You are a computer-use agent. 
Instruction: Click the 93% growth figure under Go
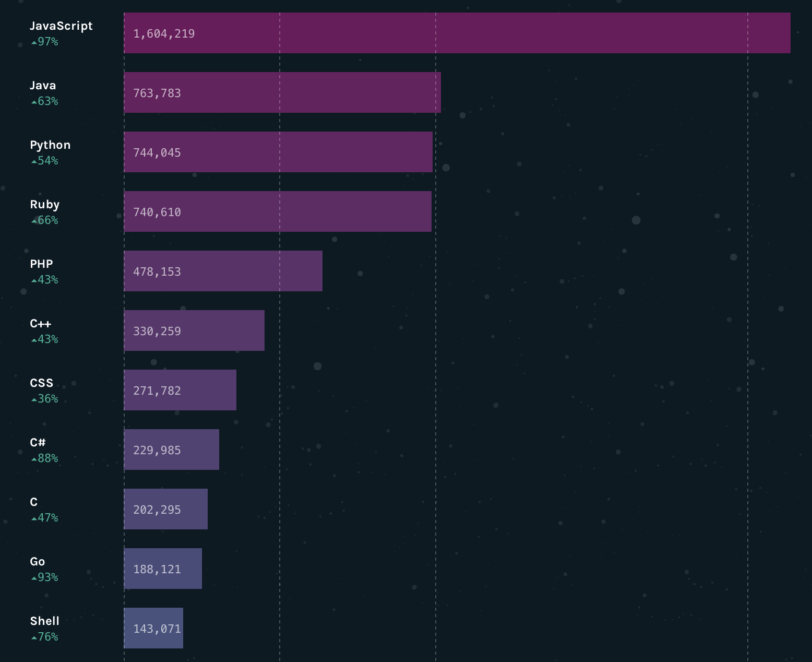[45, 577]
